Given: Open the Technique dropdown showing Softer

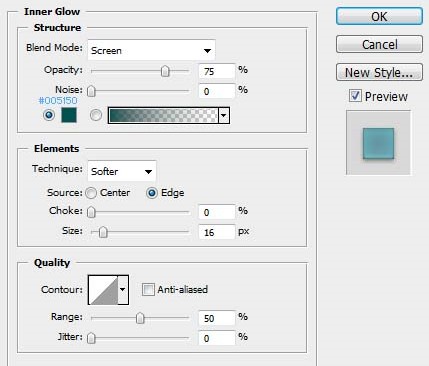Looking at the screenshot, I should [x=122, y=171].
